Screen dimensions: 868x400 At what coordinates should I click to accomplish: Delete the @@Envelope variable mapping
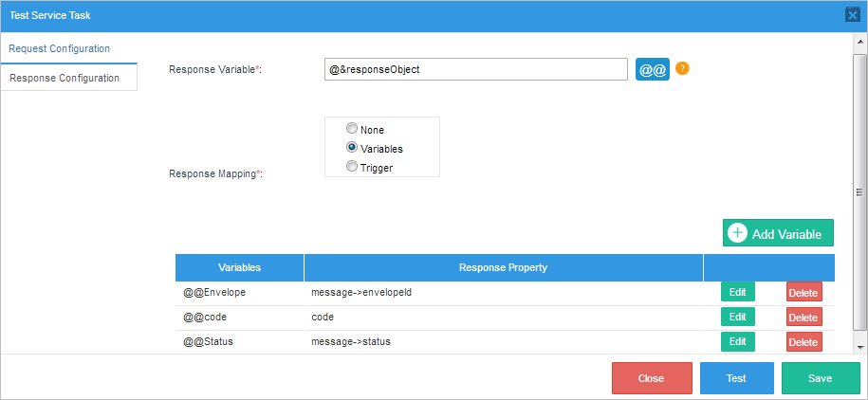(x=803, y=293)
